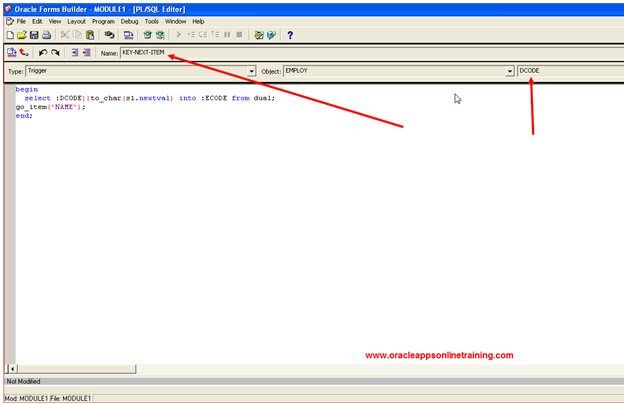Undo the last edit in PL/SQL editor
Viewport: 624px width, 404px height.
click(43, 52)
